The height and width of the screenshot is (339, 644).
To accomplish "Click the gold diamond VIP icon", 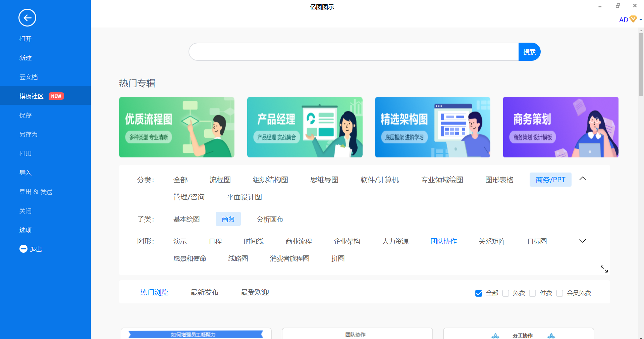I will [x=633, y=19].
